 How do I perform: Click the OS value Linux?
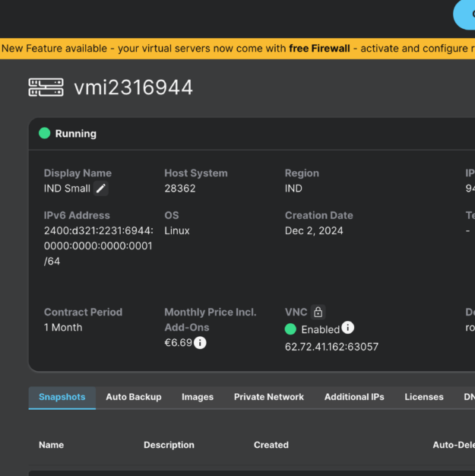coord(177,230)
